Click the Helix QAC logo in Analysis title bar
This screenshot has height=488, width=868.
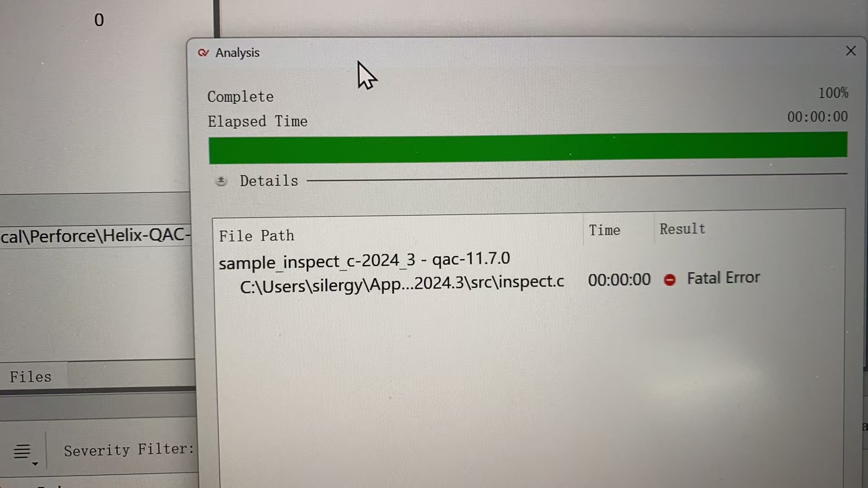click(203, 53)
